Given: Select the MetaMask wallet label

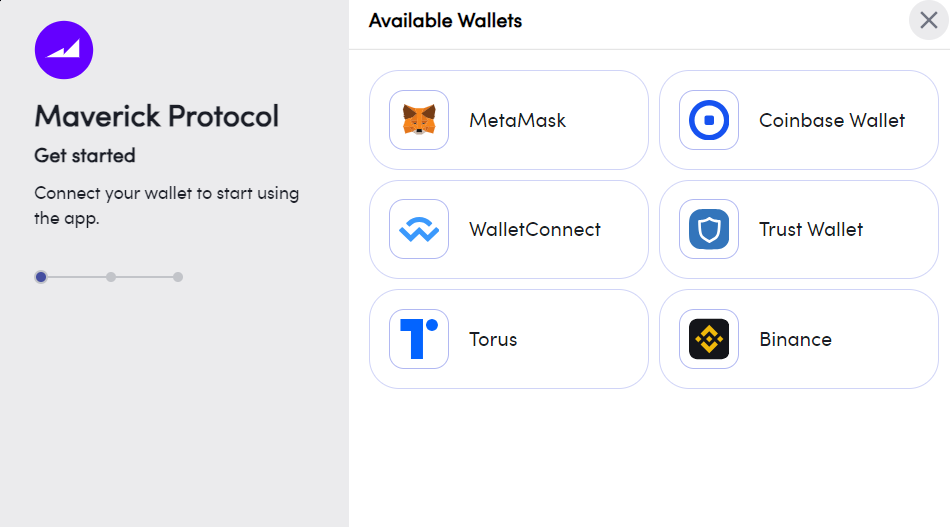Looking at the screenshot, I should (x=517, y=120).
